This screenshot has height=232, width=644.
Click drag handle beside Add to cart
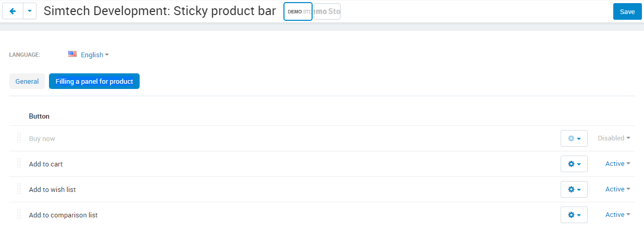pyautogui.click(x=19, y=164)
